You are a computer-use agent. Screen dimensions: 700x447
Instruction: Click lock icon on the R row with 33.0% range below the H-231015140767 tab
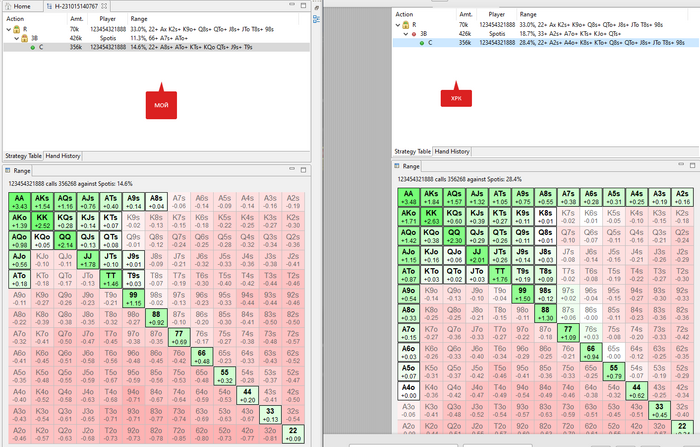17,29
